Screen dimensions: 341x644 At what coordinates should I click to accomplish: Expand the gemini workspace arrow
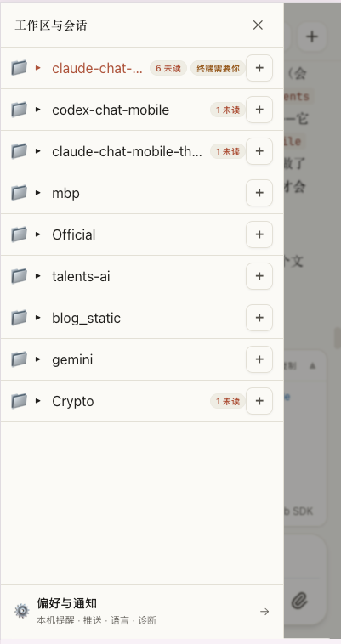tap(38, 359)
